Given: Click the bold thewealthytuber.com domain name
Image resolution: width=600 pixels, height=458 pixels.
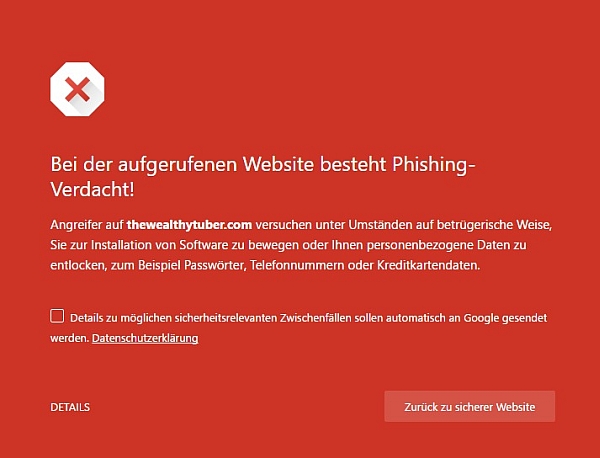Looking at the screenshot, I should 189,225.
